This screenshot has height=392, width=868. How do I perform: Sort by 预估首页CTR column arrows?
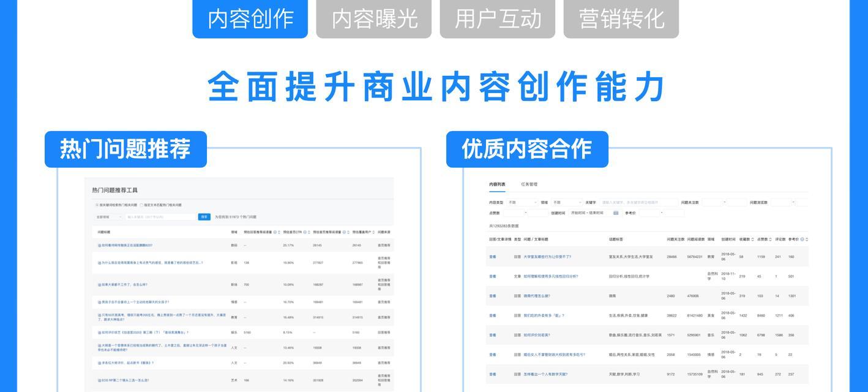[x=310, y=232]
